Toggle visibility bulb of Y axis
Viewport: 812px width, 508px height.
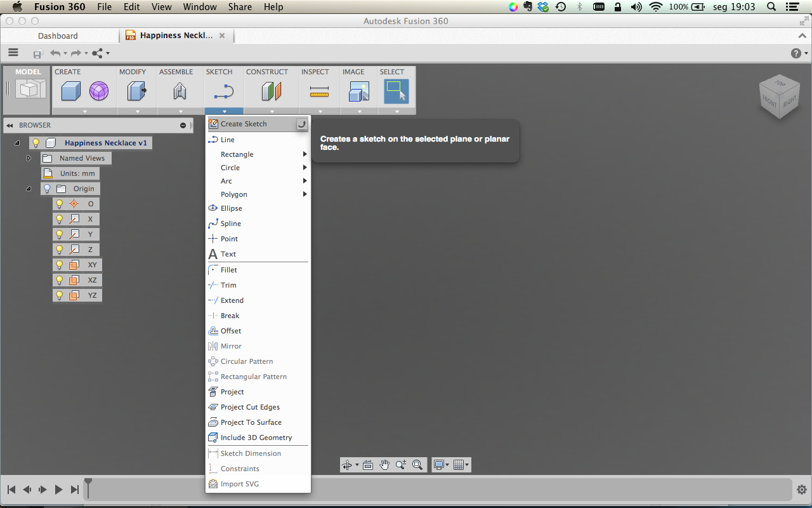(60, 234)
